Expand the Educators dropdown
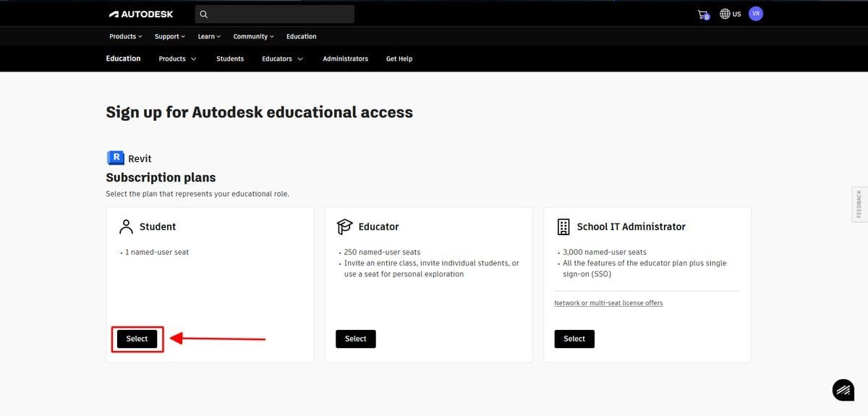The height and width of the screenshot is (416, 868). pos(282,59)
